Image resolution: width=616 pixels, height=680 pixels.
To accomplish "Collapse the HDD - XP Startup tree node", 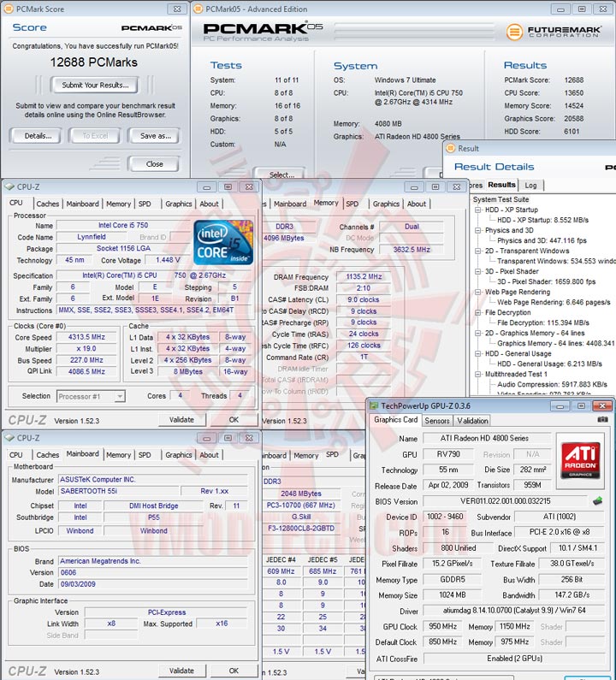I will click(x=477, y=210).
